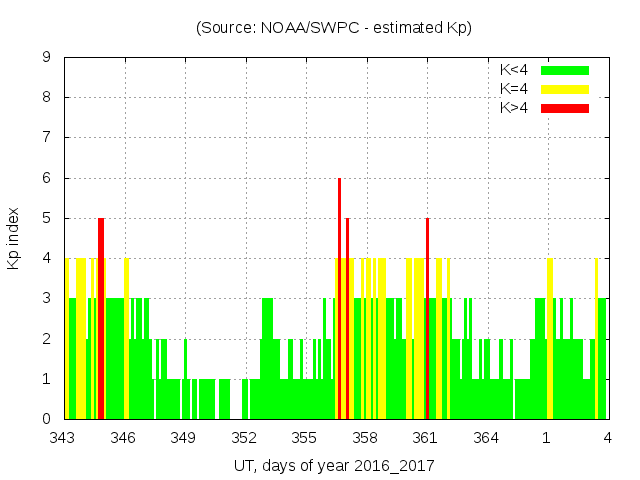640x480 pixels.
Task: Click the y-axis tick label 9
Action: point(47,58)
